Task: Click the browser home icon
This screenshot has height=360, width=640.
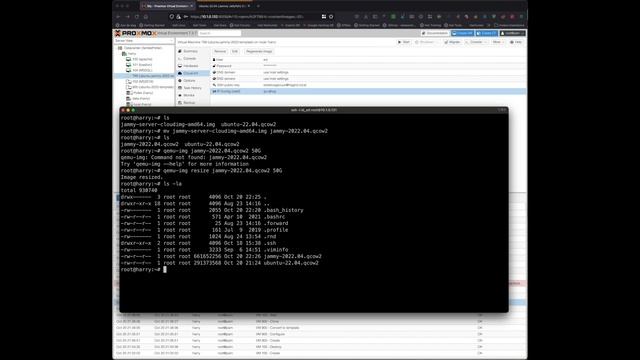Action: click(146, 17)
